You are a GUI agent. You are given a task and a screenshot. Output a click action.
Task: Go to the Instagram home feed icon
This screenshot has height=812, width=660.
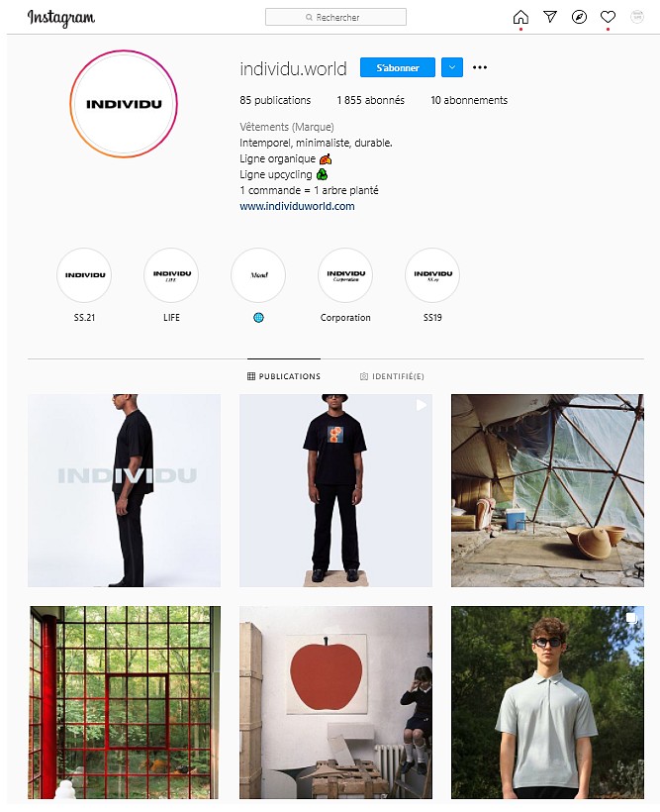pyautogui.click(x=520, y=18)
